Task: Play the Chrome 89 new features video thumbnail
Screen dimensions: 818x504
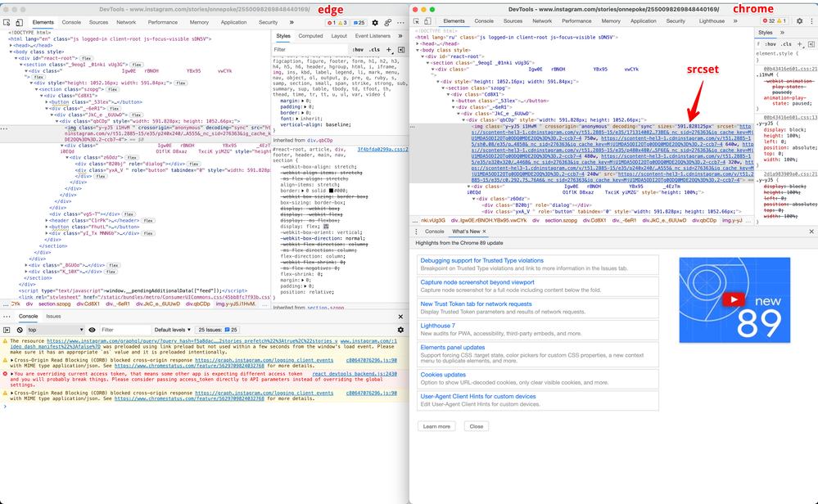Action: (x=734, y=299)
